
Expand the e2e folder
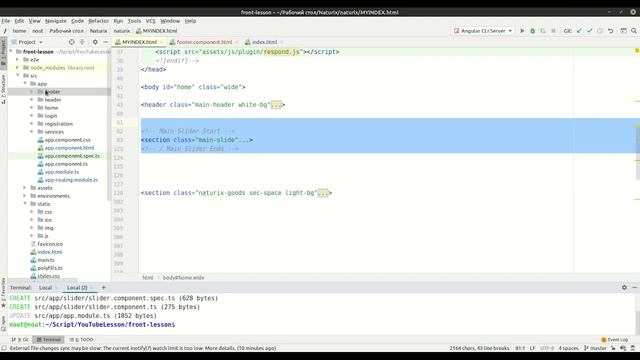(x=18, y=60)
